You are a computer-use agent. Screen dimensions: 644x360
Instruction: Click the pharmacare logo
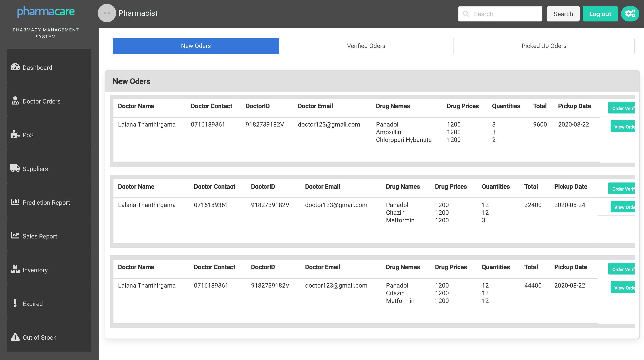(46, 12)
